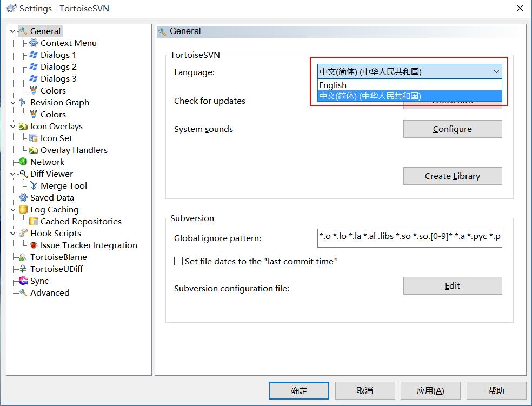Select the Sync tree item

[39, 281]
